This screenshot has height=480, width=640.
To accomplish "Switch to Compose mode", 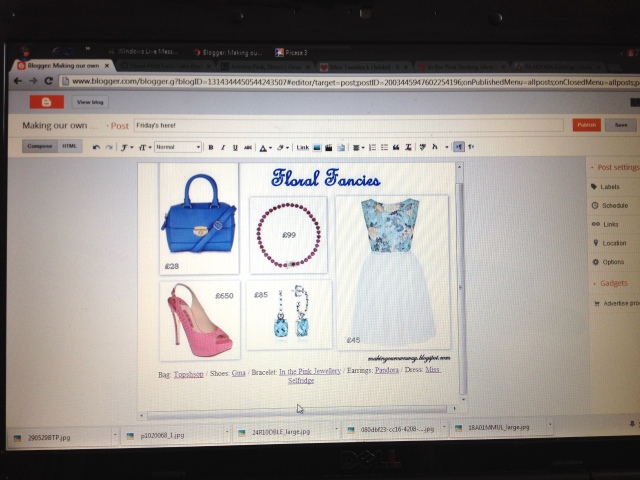I will (x=40, y=146).
